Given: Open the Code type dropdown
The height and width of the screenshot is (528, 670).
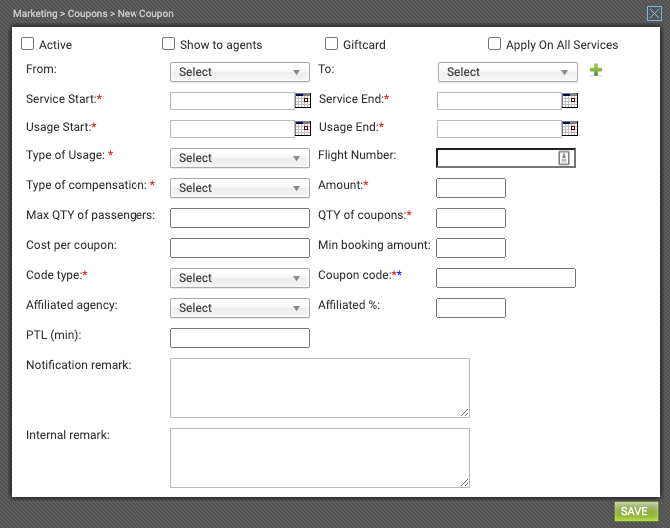Looking at the screenshot, I should 240,278.
